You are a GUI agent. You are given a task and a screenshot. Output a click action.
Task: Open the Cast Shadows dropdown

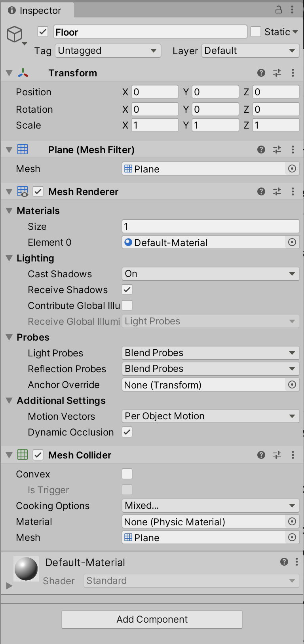pyautogui.click(x=210, y=274)
